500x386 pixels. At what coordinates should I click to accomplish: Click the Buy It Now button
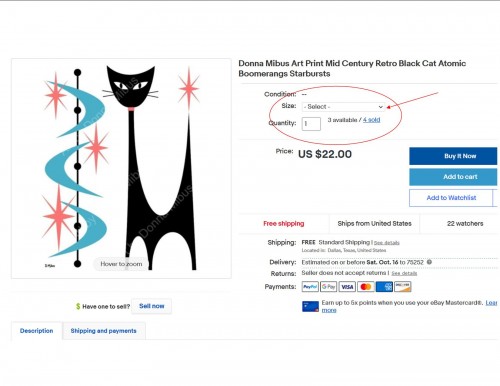(x=453, y=156)
